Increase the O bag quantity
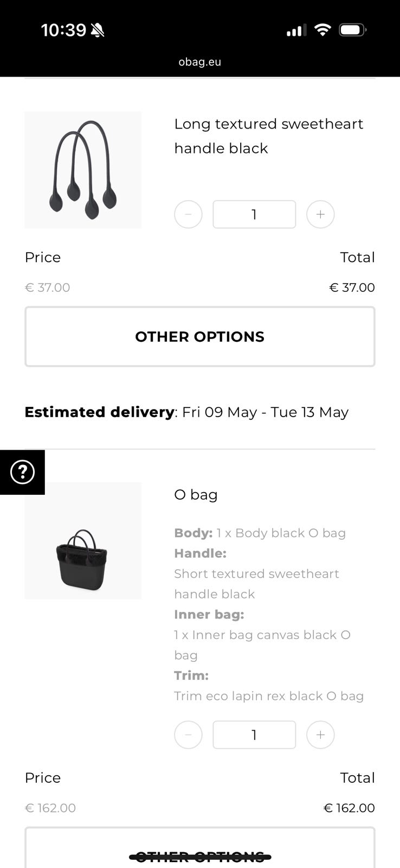The height and width of the screenshot is (868, 400). [320, 735]
